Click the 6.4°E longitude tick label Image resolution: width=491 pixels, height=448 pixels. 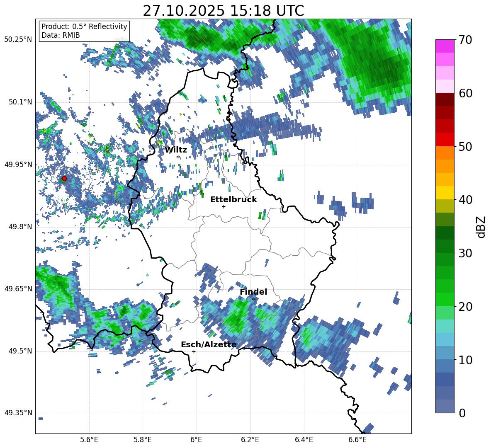[x=304, y=440]
